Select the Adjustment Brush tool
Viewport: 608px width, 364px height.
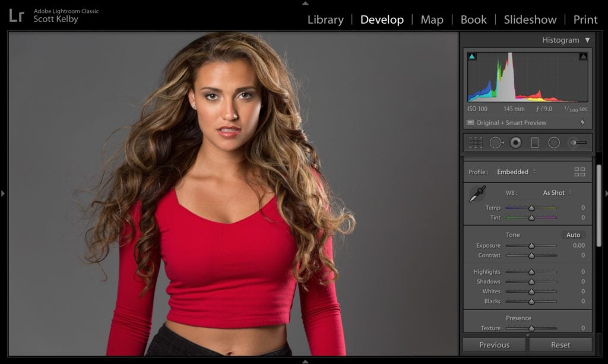pos(577,143)
